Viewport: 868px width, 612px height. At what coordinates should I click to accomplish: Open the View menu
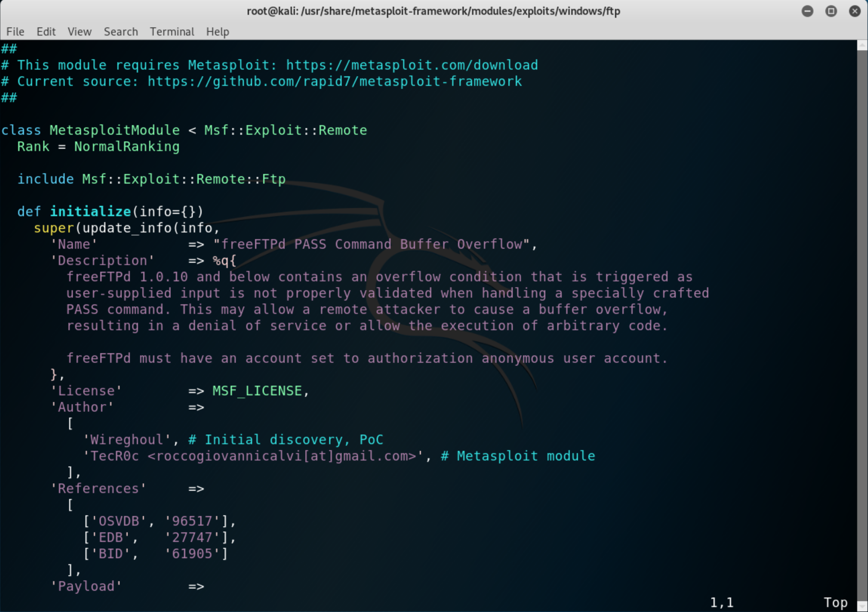[x=79, y=32]
